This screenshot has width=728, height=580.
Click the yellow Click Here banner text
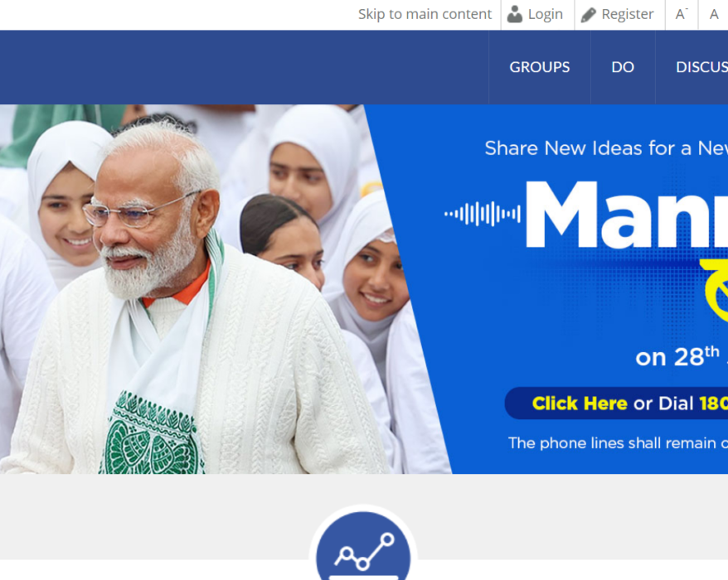(580, 404)
